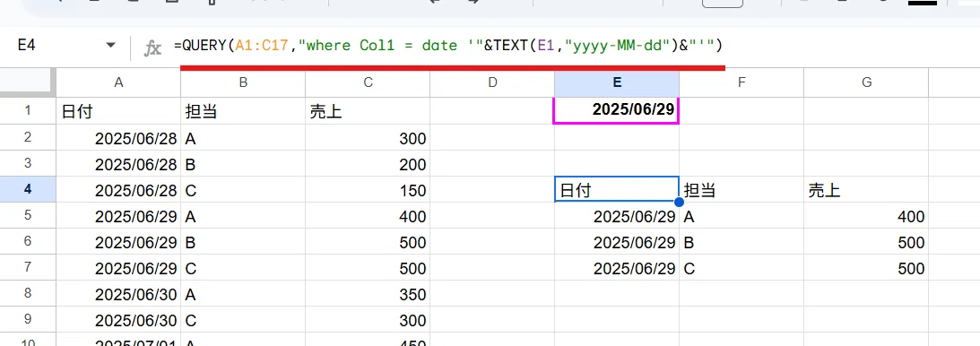The width and height of the screenshot is (980, 346).
Task: Select row 2 header
Action: coord(28,137)
